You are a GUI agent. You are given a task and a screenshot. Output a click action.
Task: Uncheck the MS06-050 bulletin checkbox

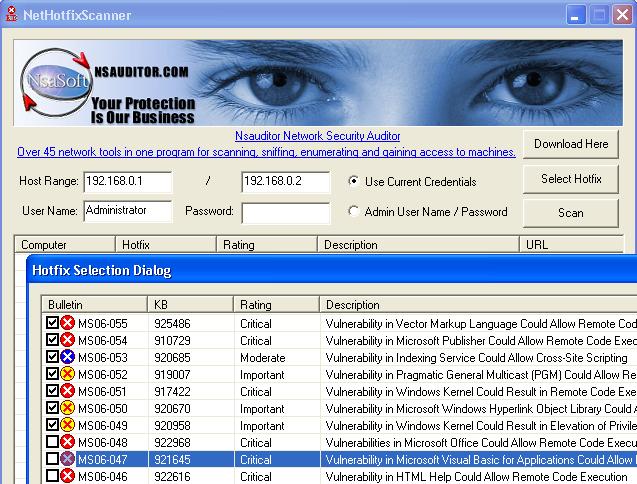52,408
